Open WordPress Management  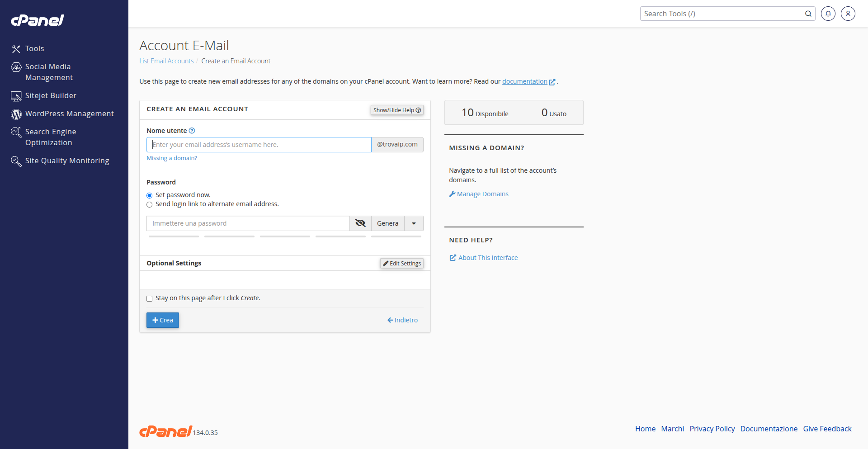pyautogui.click(x=70, y=113)
